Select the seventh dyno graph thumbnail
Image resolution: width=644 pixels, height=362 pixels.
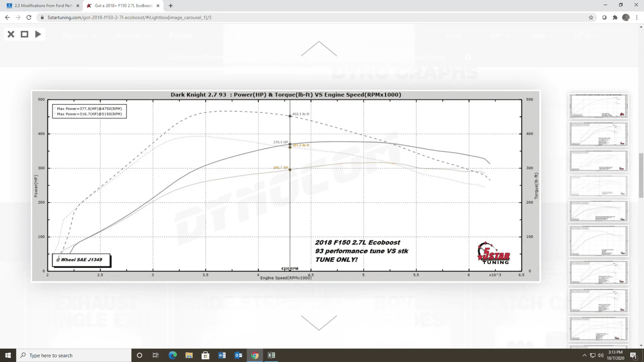[598, 272]
